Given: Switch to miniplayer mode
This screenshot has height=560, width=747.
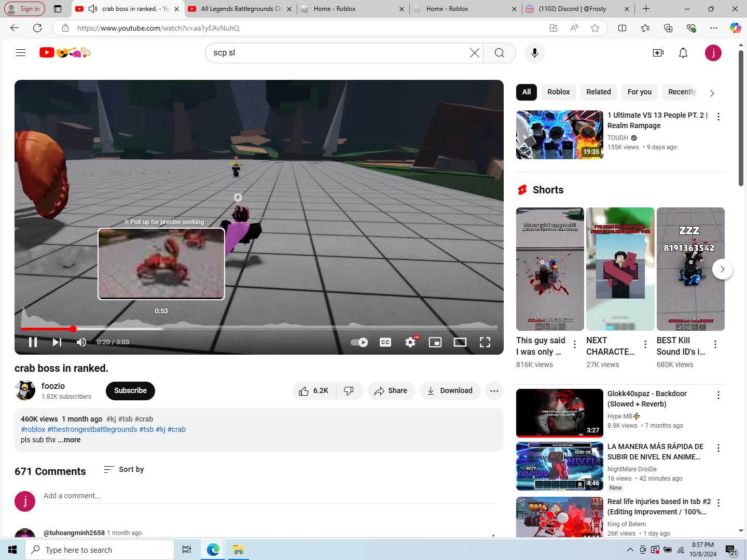Looking at the screenshot, I should pyautogui.click(x=435, y=342).
